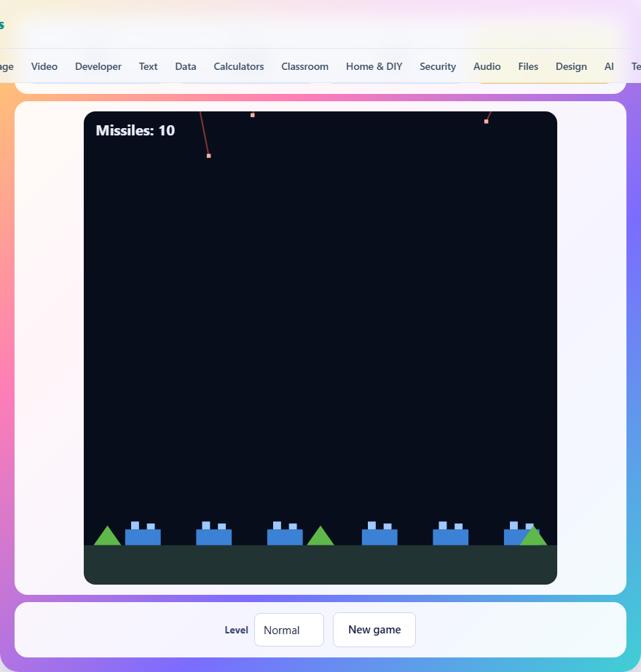
Task: Click the fifth blue city from left
Action: point(451,534)
